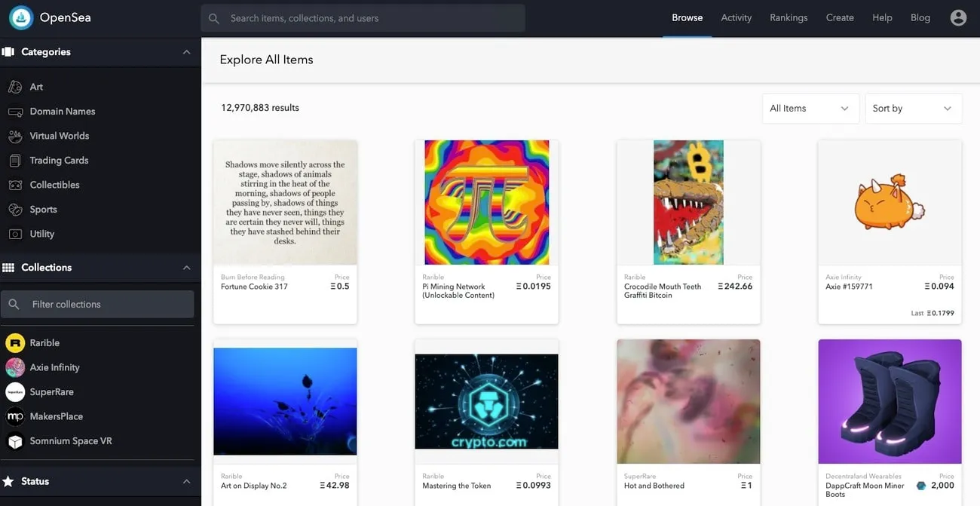Click the 242.66 price value
980x506 pixels.
click(735, 287)
